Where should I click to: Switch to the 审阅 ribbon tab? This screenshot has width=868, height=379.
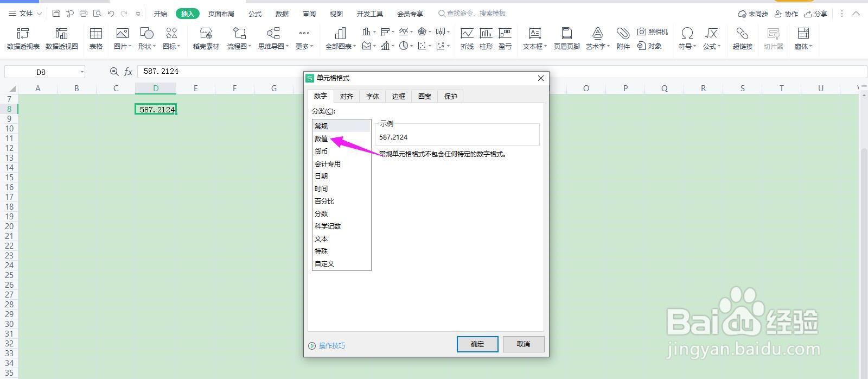(x=309, y=14)
